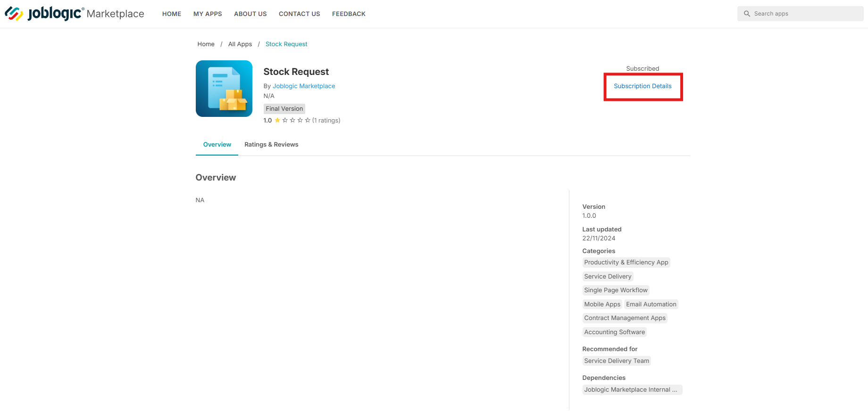This screenshot has height=419, width=868.
Task: Click the Email Automation category tag
Action: [x=651, y=304]
